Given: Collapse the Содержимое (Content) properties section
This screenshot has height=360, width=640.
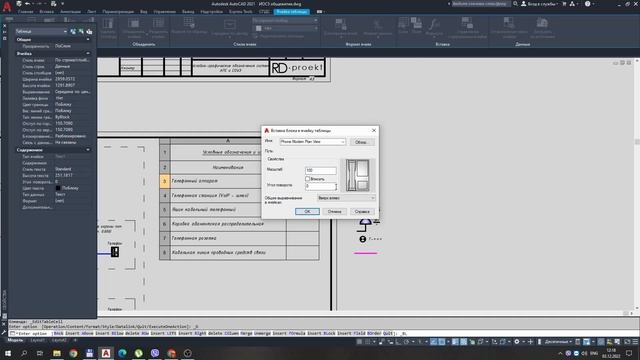Looking at the screenshot, I should pos(88,150).
